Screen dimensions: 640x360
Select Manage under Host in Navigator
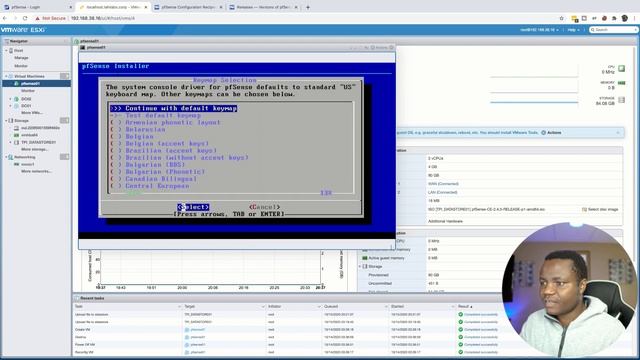(x=21, y=58)
